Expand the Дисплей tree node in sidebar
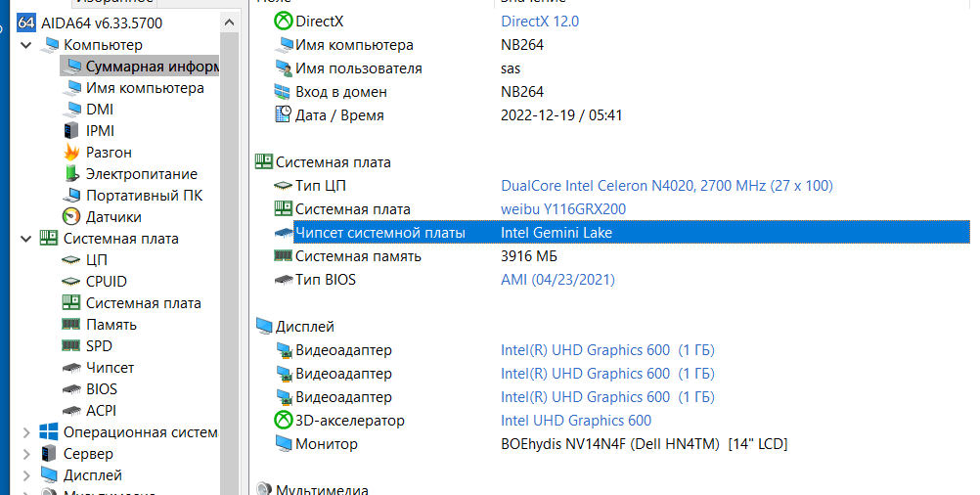Viewport: 980px width, 495px height. tap(26, 475)
